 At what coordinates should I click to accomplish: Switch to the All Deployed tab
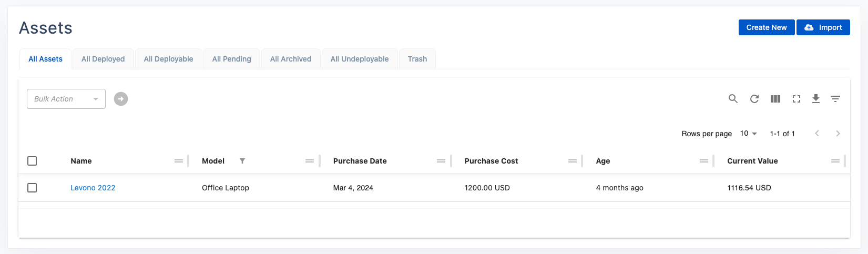(103, 59)
